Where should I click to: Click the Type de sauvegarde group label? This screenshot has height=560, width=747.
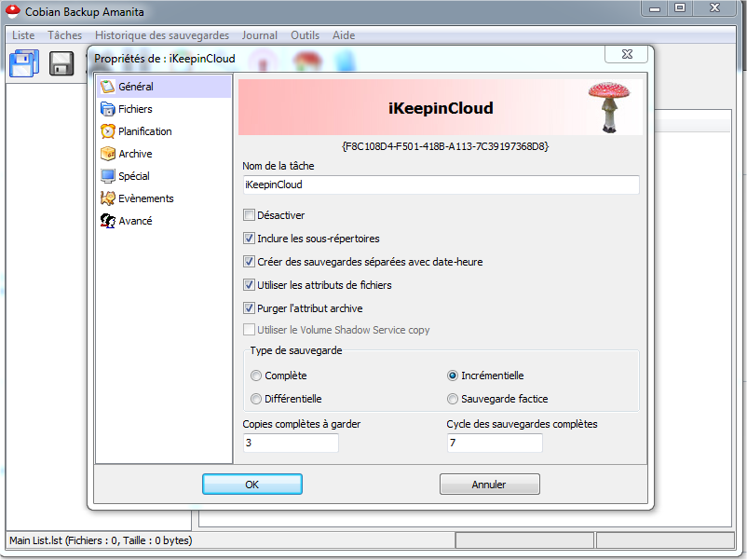[x=296, y=350]
